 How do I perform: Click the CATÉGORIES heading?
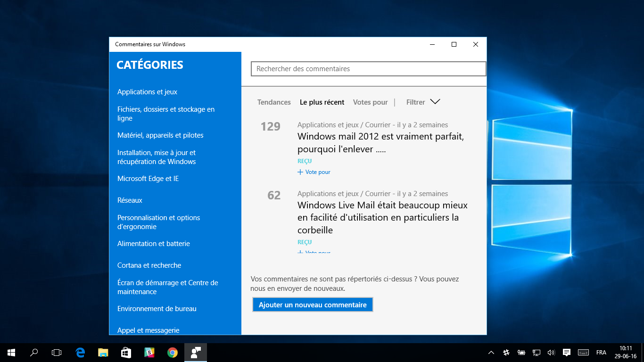click(x=150, y=65)
